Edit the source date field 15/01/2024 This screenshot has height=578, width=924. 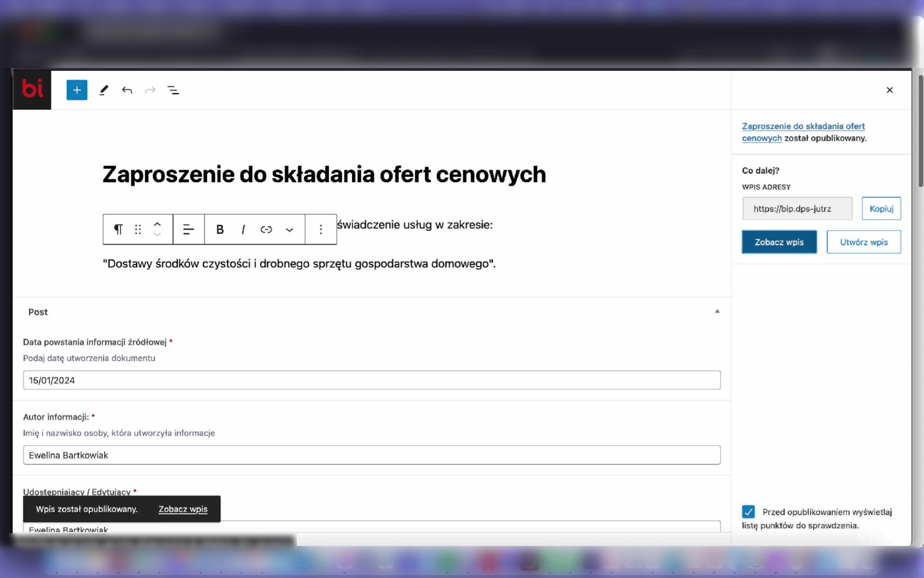tap(372, 380)
